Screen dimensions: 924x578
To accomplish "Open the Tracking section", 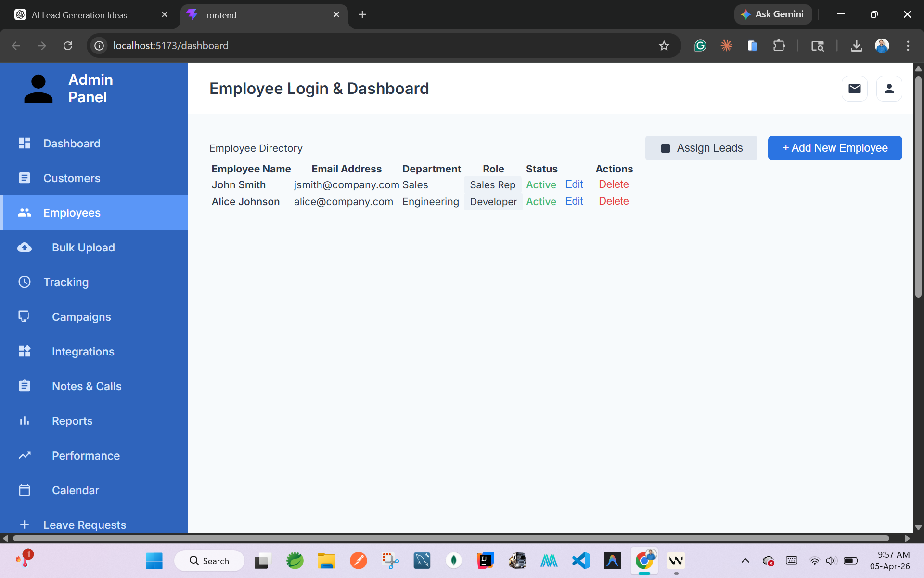I will (94, 282).
